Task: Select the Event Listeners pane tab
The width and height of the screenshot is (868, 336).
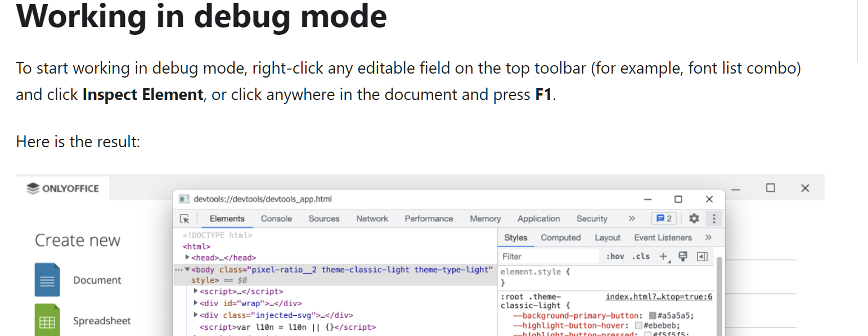Action: pyautogui.click(x=663, y=238)
